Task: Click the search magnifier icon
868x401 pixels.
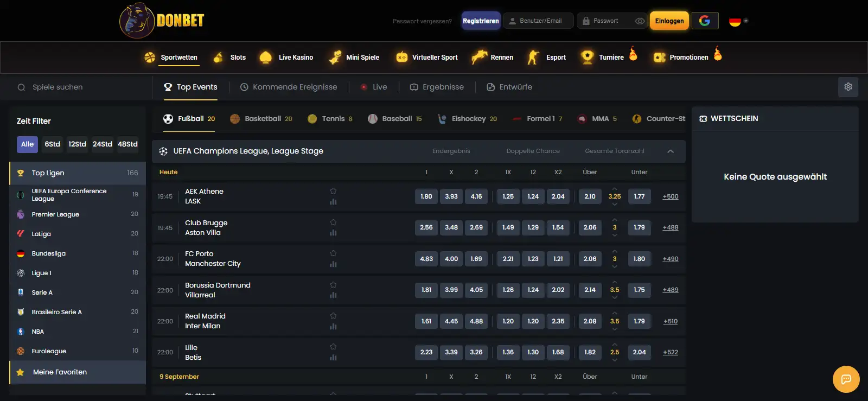Action: click(x=21, y=87)
